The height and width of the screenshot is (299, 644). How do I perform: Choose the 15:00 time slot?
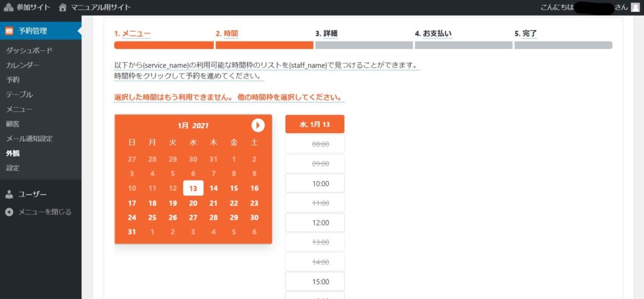[x=314, y=282]
